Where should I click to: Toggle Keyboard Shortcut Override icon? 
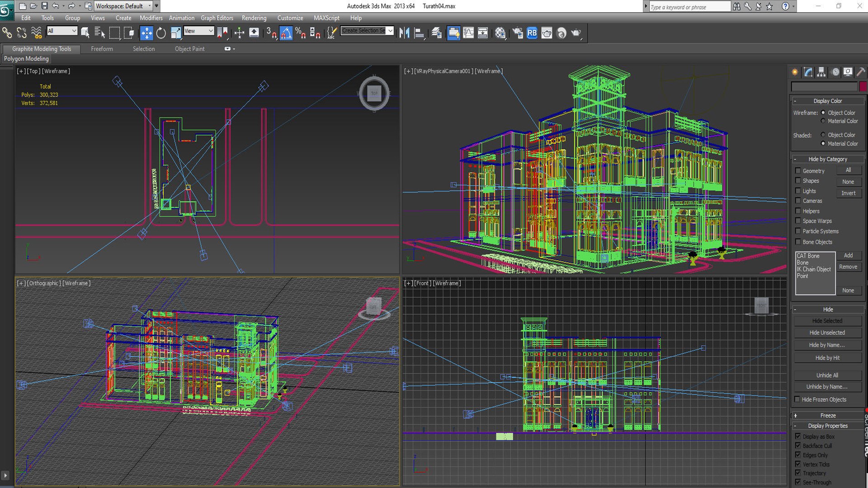254,33
